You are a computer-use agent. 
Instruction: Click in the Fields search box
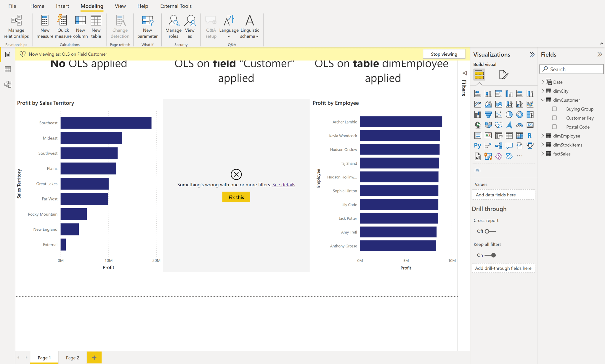tap(571, 69)
